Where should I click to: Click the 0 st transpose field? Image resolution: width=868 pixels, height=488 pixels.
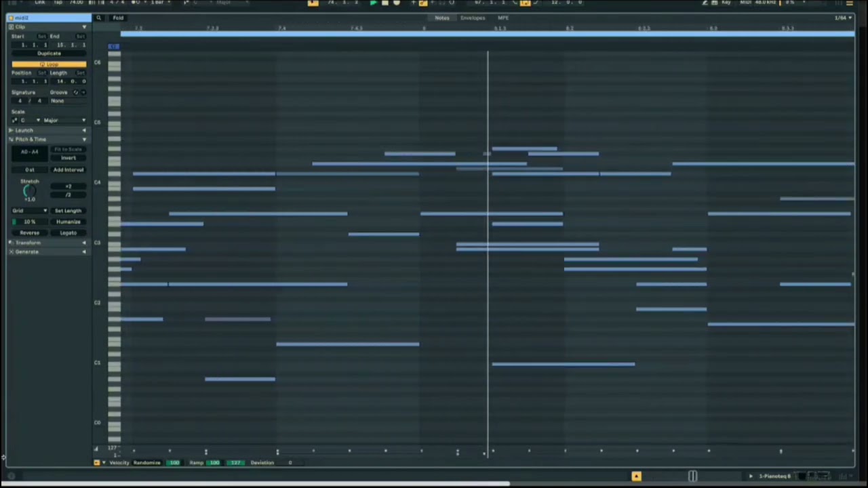click(x=29, y=169)
